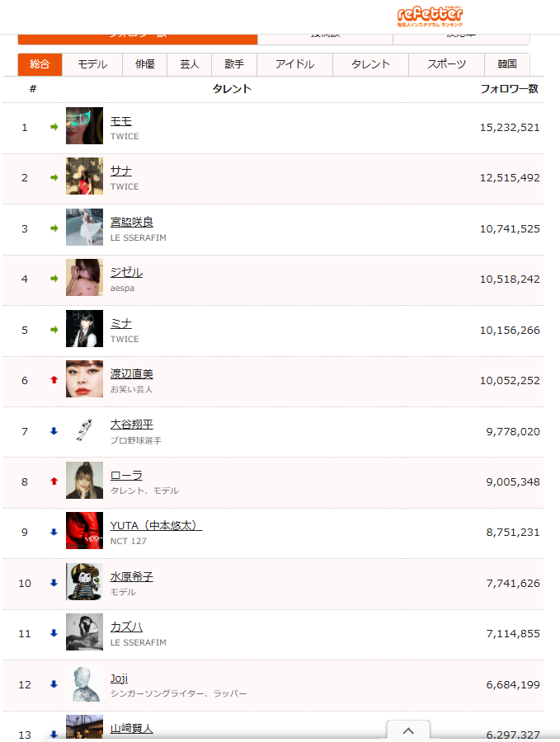Click ミナ's profile picture

84,329
